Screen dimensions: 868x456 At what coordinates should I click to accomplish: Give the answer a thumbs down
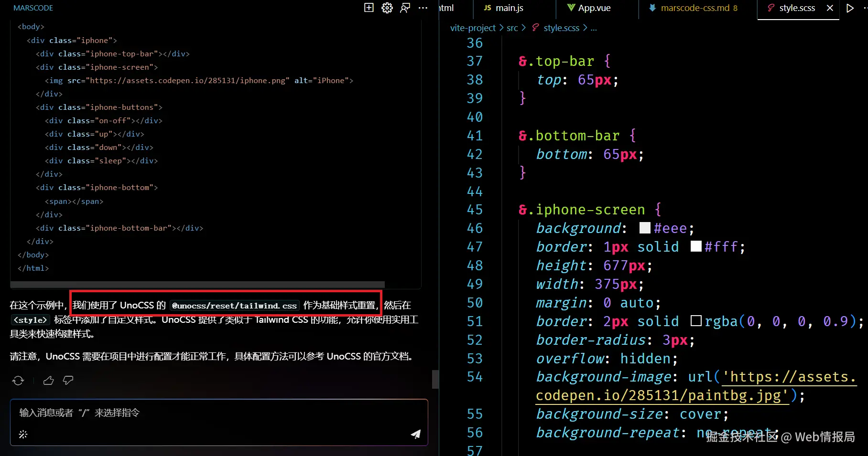pyautogui.click(x=68, y=381)
